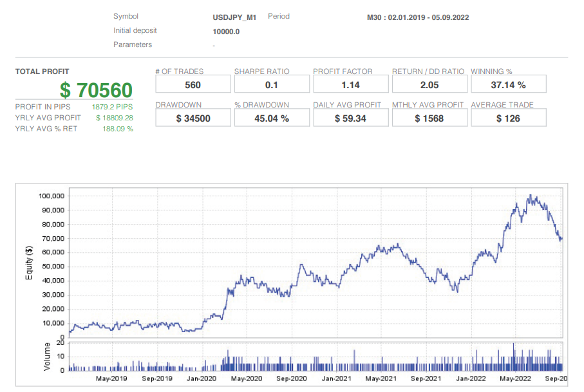Click the total profit value $ 70560
Image resolution: width=584 pixels, height=392 pixels.
(96, 90)
